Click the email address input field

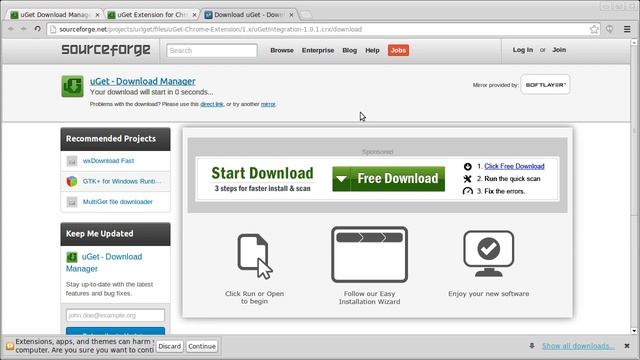[116, 315]
